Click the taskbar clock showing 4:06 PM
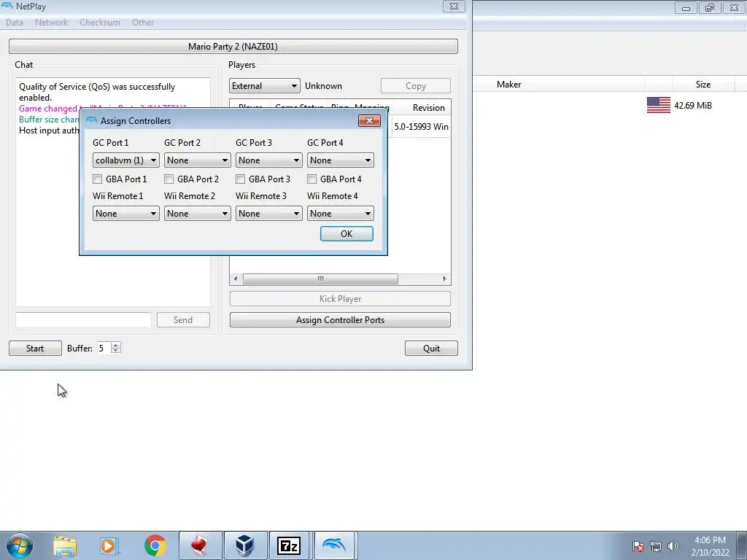Image resolution: width=747 pixels, height=560 pixels. click(710, 546)
